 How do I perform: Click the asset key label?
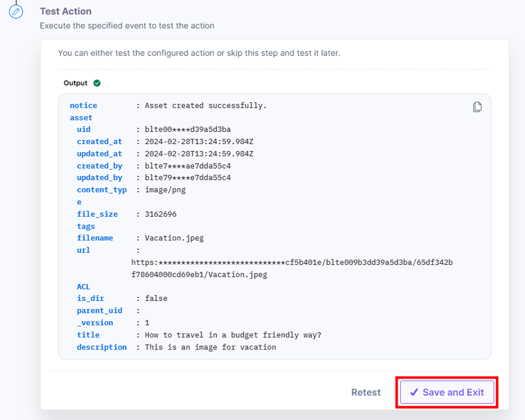(81, 118)
